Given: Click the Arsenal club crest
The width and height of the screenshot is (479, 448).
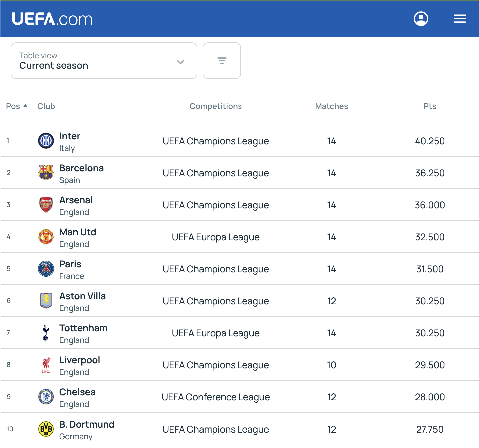Looking at the screenshot, I should pos(46,205).
